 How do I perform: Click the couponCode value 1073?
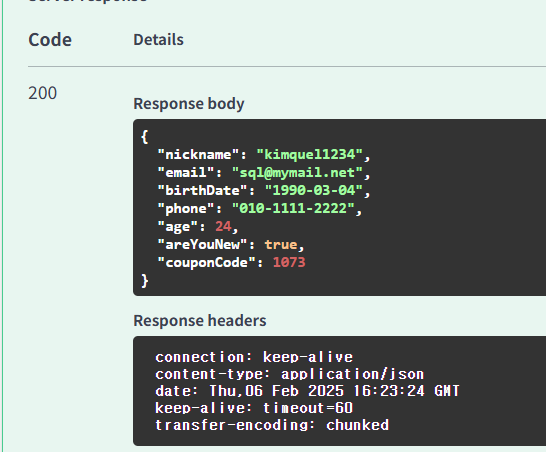[x=289, y=262]
